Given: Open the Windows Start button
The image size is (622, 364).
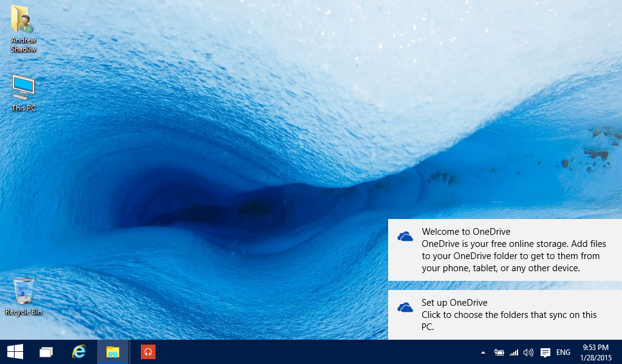Looking at the screenshot, I should (15, 352).
